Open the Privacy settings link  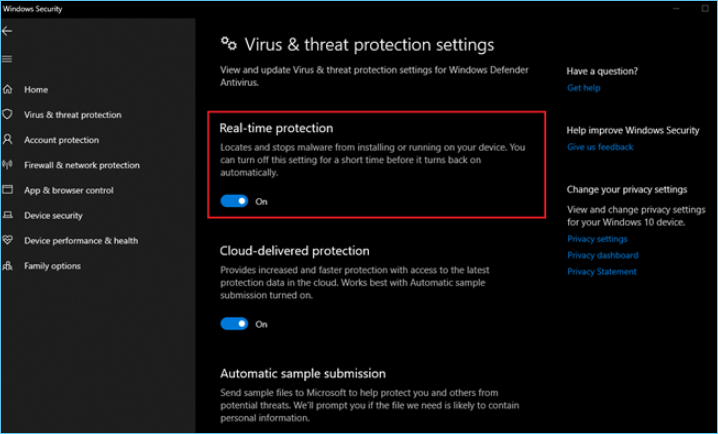click(597, 239)
